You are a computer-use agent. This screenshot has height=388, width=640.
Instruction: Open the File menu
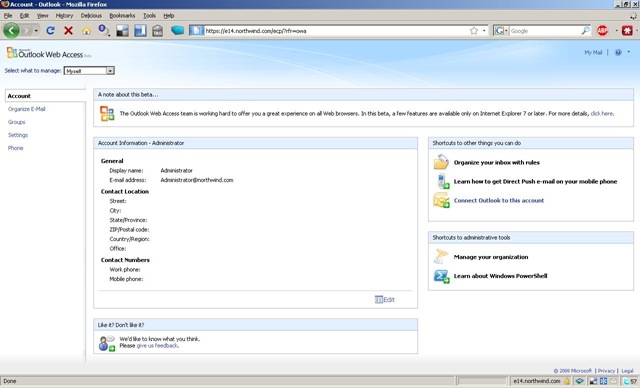[x=8, y=16]
